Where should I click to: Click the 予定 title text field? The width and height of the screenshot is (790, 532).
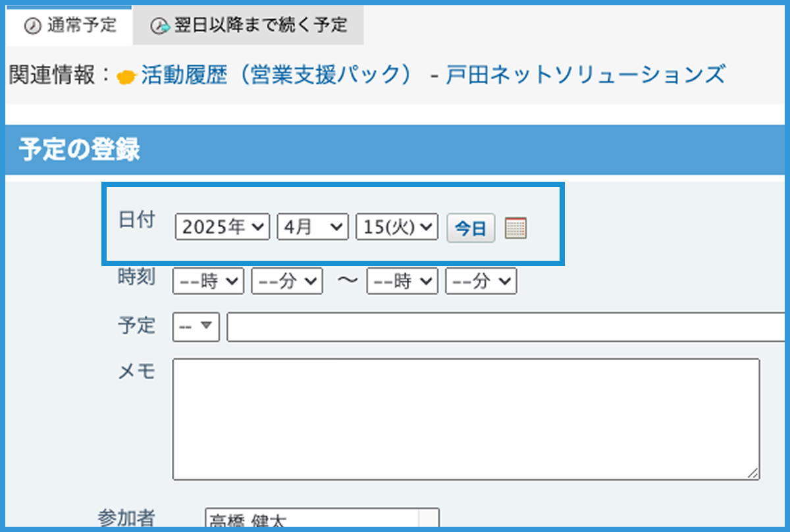(507, 327)
